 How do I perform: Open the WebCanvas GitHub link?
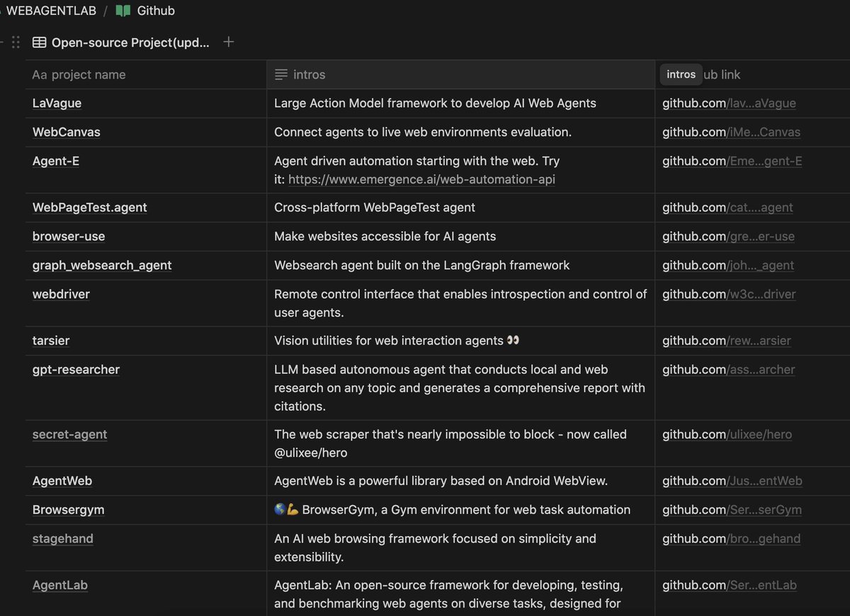[731, 132]
